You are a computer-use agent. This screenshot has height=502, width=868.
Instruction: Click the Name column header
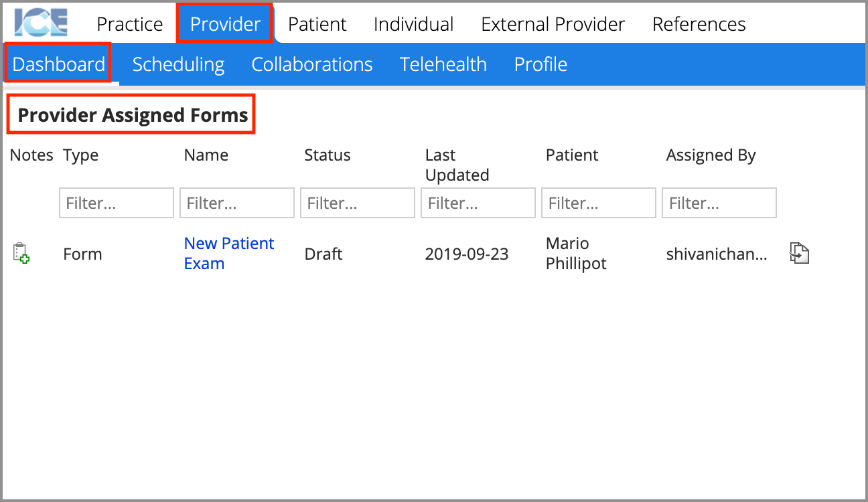pos(206,155)
